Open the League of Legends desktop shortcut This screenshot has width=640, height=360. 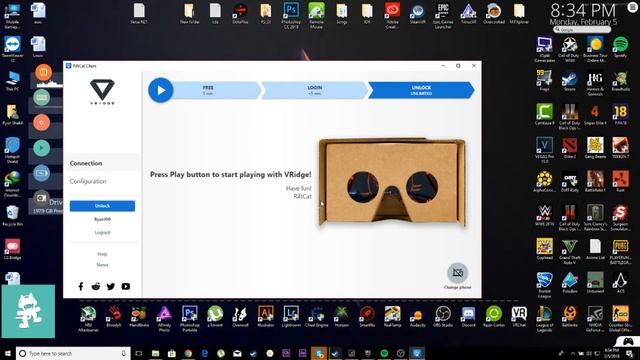coord(544,319)
